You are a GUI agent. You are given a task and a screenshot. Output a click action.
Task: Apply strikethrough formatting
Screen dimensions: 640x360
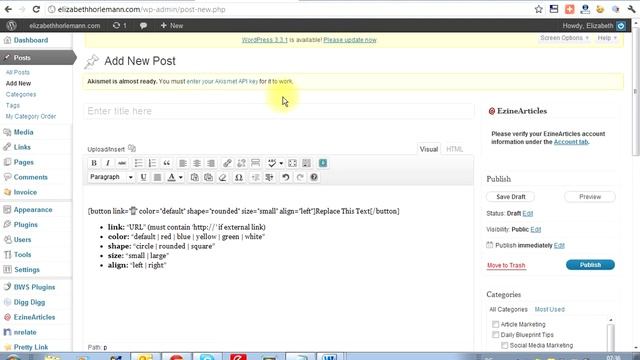coord(122,163)
